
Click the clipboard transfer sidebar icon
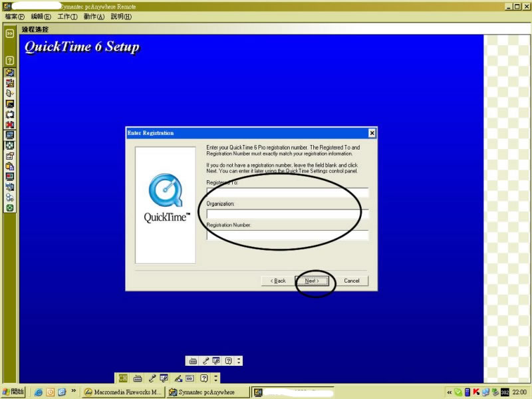click(10, 166)
